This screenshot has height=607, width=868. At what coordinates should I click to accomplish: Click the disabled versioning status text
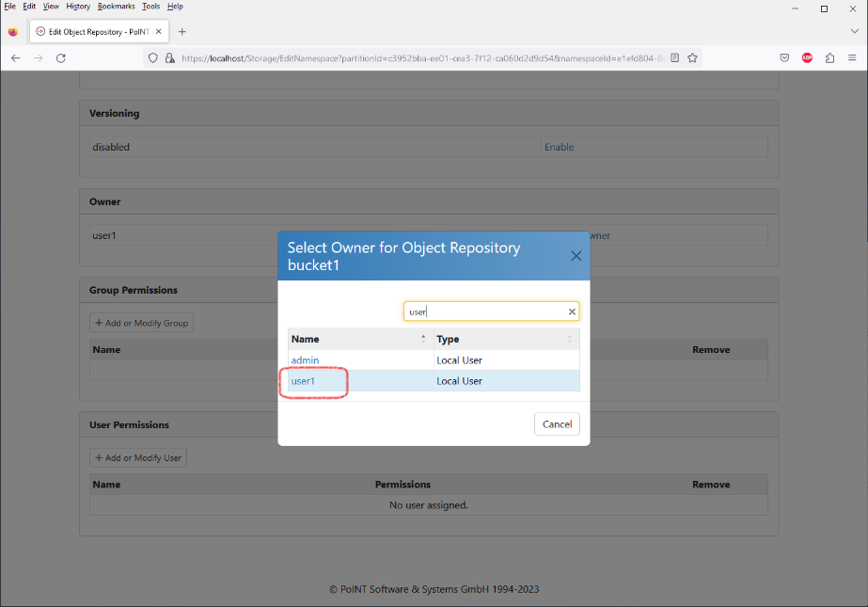[x=111, y=148]
